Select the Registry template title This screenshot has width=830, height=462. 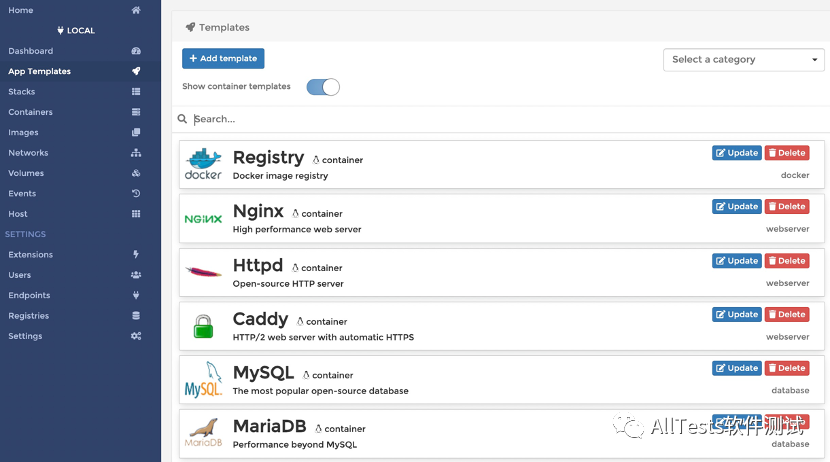(x=268, y=158)
